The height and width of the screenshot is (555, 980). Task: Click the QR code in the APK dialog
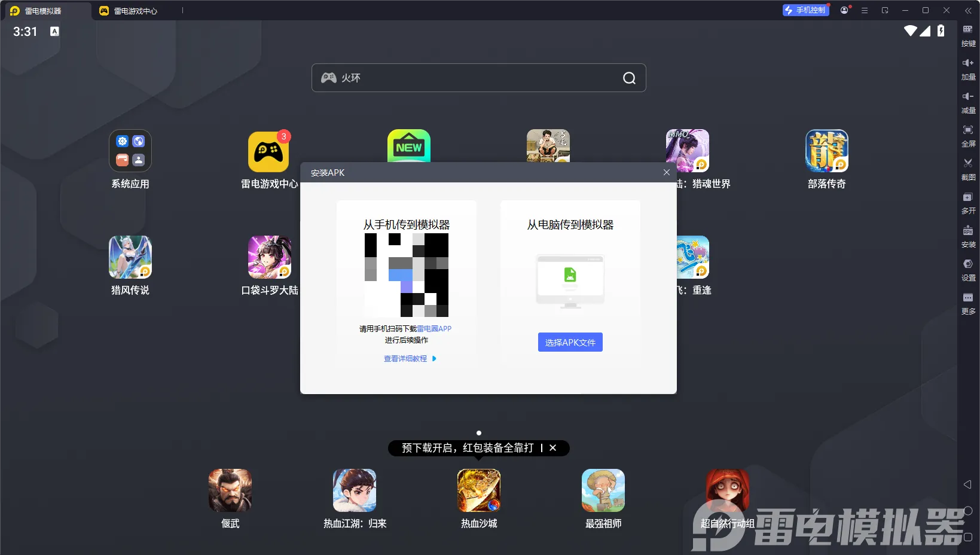[x=407, y=275]
